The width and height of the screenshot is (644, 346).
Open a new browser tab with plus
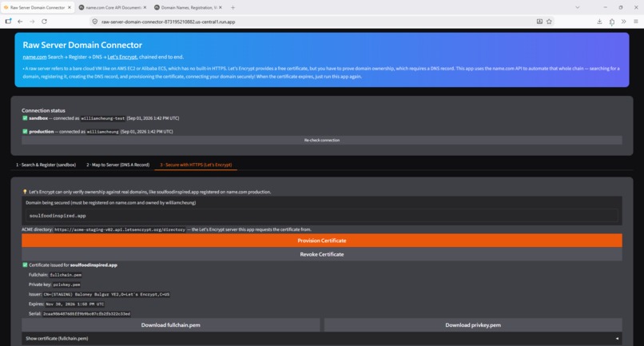(233, 7)
